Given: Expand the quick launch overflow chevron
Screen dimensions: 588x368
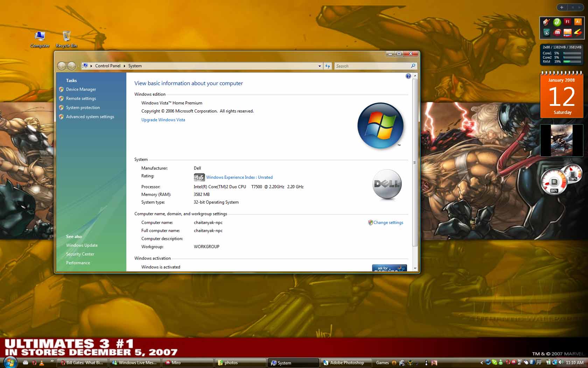Looking at the screenshot, I should point(52,361).
